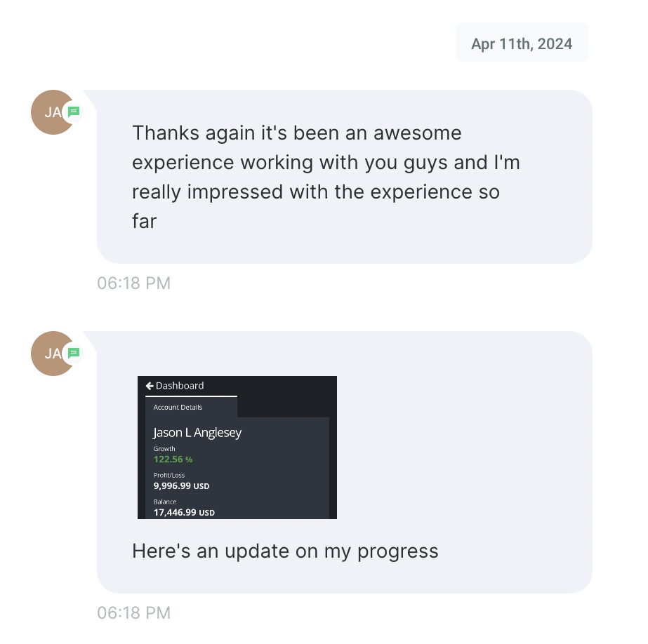Click the back arrow beside Dashboard
The height and width of the screenshot is (644, 648).
(x=150, y=386)
